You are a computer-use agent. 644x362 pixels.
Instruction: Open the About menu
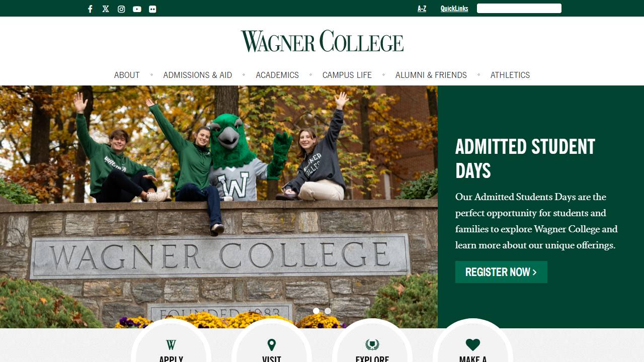(127, 75)
